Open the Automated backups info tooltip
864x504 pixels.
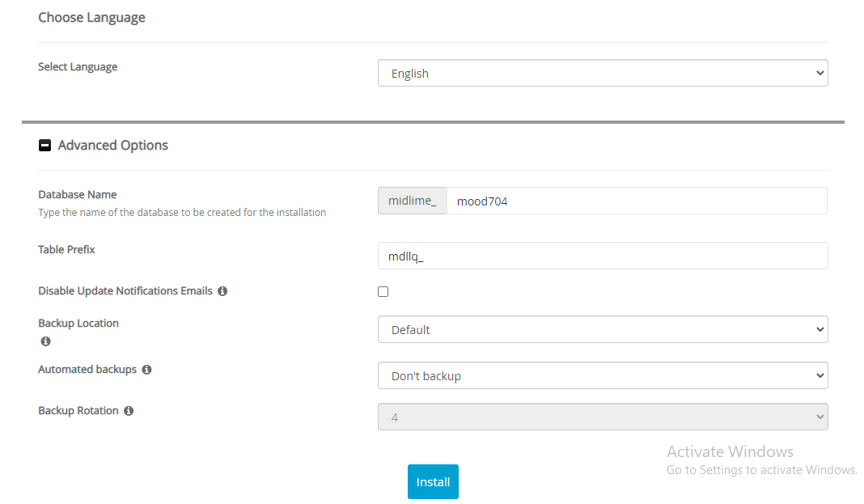coord(146,369)
